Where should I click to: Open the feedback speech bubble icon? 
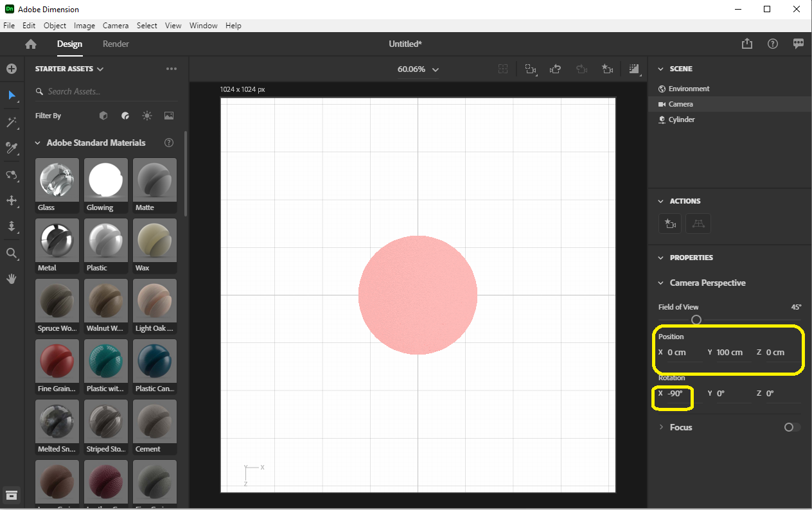coord(799,44)
